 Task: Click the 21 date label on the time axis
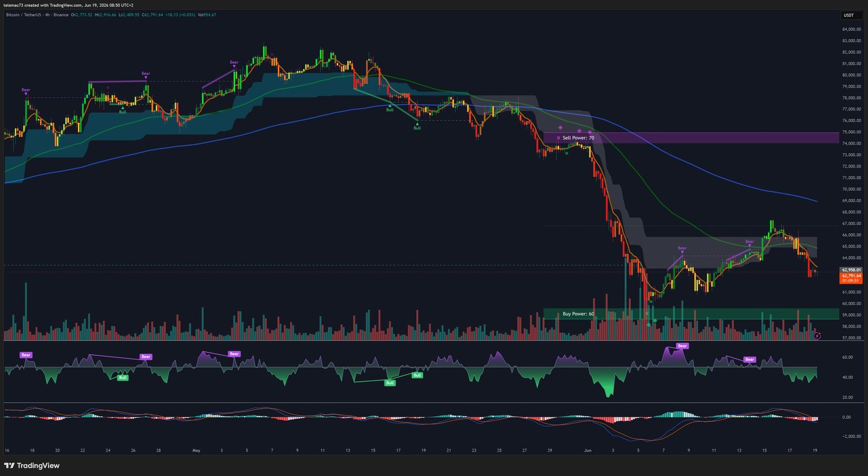[449, 451]
